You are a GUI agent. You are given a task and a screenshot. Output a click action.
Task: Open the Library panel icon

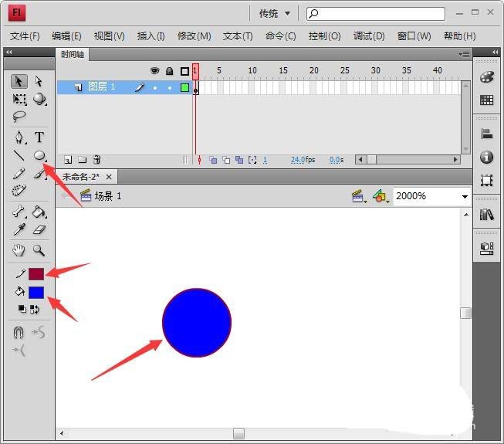coord(486,214)
